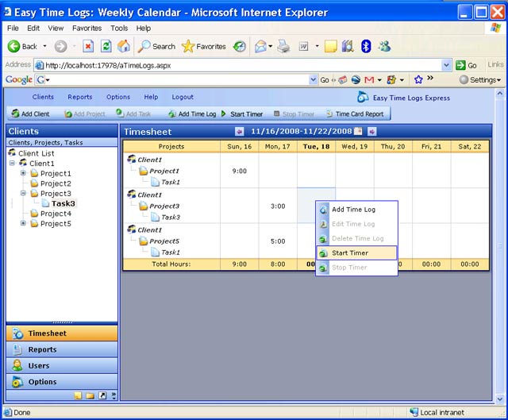Click the green Start Timer toolbar arrow
This screenshot has height=420, width=508.
point(224,114)
